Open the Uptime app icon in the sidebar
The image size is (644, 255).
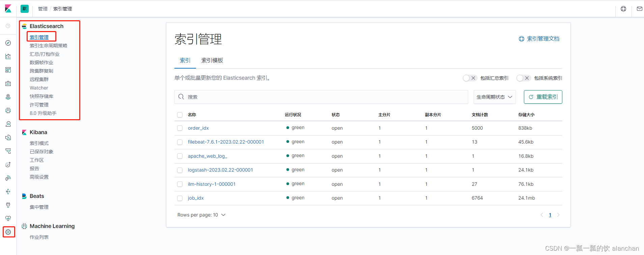(x=8, y=164)
